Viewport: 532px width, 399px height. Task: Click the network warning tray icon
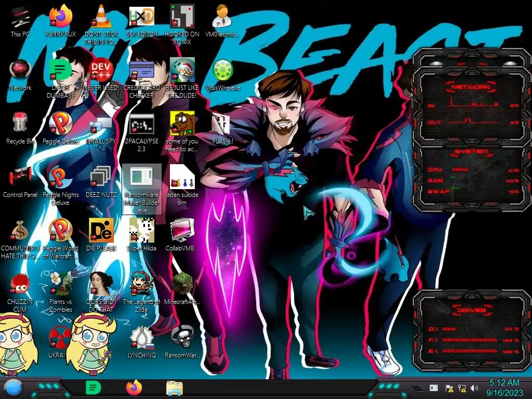(462, 388)
